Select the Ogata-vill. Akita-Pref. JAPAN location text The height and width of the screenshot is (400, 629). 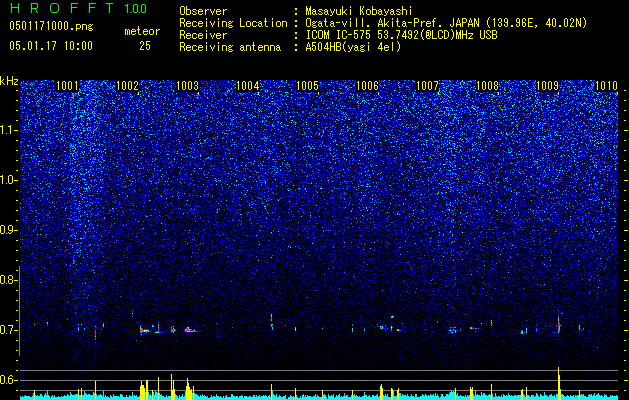446,23
